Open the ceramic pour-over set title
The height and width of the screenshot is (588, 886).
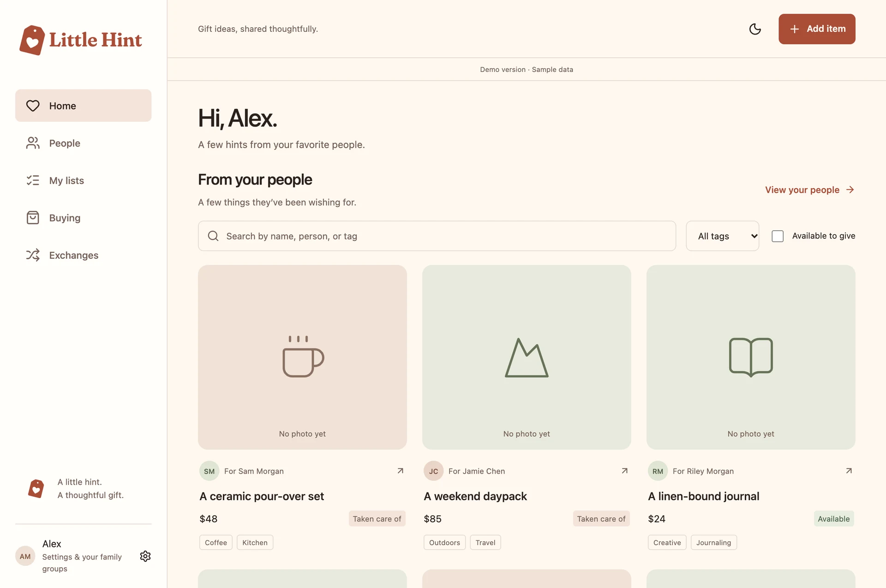coord(262,496)
